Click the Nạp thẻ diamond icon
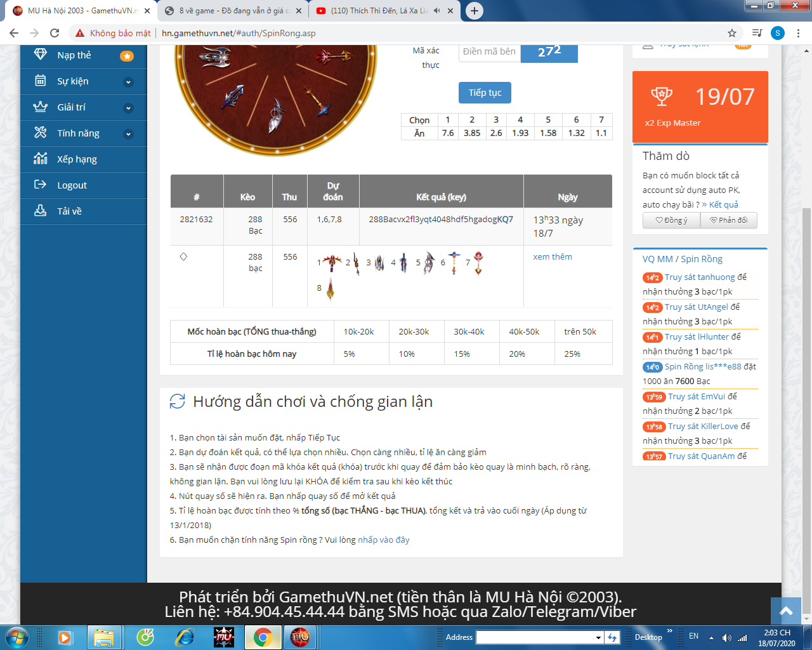 pos(40,55)
